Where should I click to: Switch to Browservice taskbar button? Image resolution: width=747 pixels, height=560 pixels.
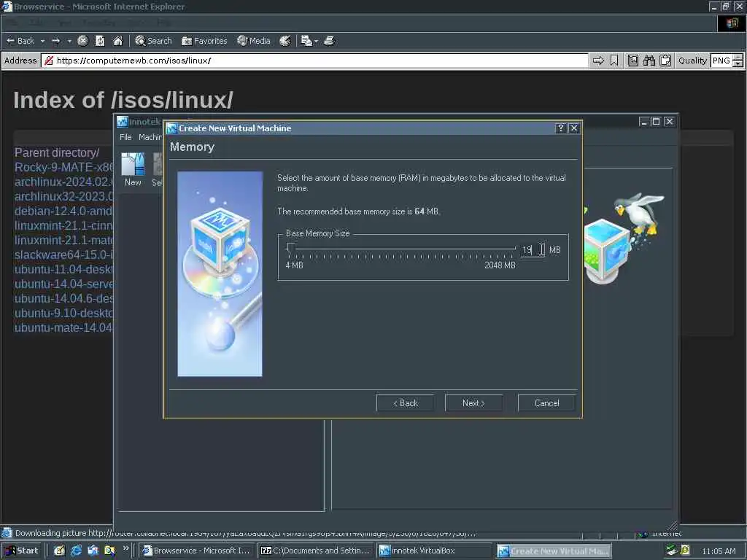pyautogui.click(x=197, y=551)
